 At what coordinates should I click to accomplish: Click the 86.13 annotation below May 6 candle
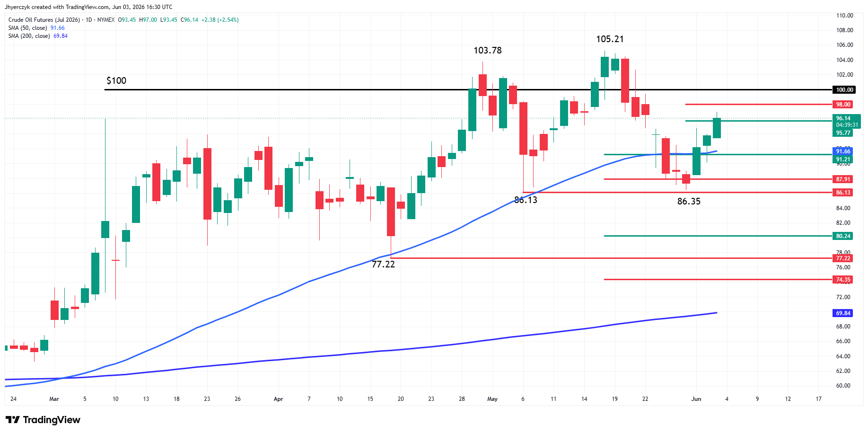pos(526,200)
